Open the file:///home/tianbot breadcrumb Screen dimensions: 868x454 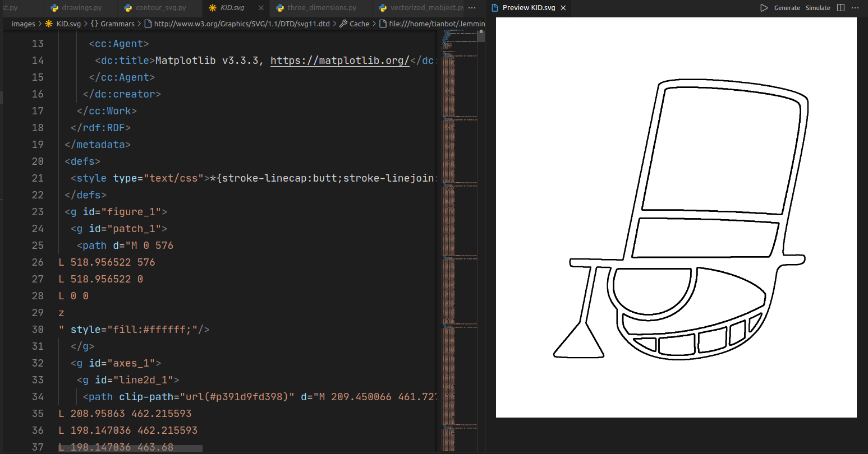pos(437,24)
